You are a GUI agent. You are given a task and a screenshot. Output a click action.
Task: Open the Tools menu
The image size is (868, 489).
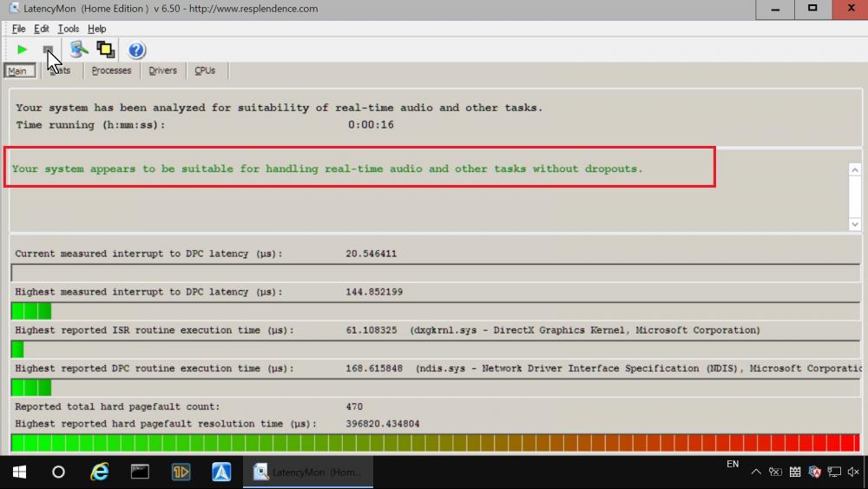point(68,29)
